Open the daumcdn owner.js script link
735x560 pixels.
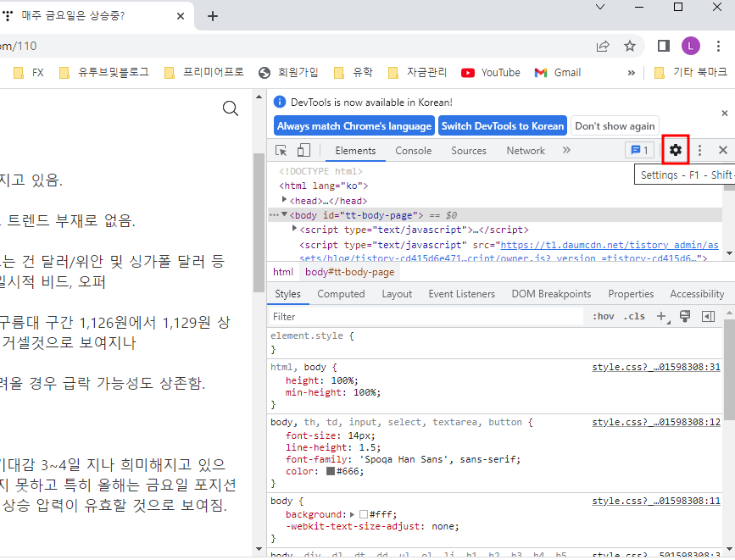(608, 245)
